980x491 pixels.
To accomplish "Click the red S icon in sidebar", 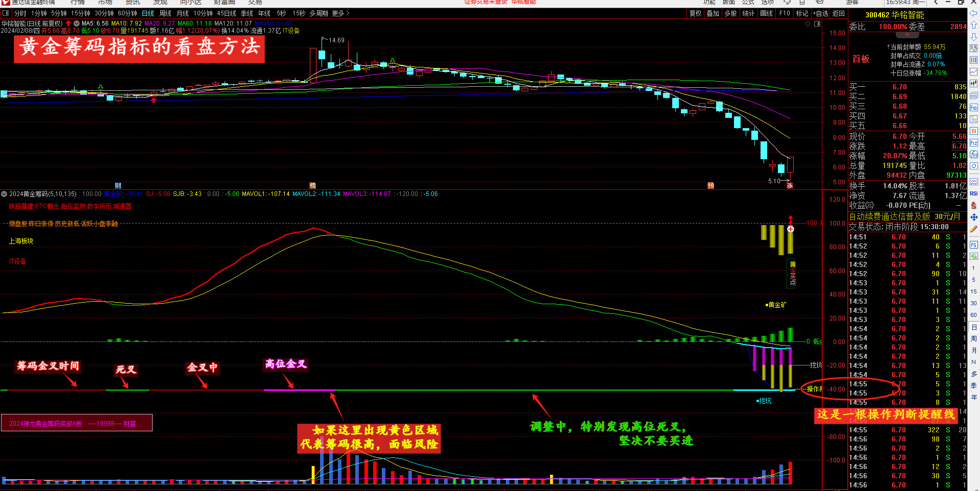I will (973, 205).
